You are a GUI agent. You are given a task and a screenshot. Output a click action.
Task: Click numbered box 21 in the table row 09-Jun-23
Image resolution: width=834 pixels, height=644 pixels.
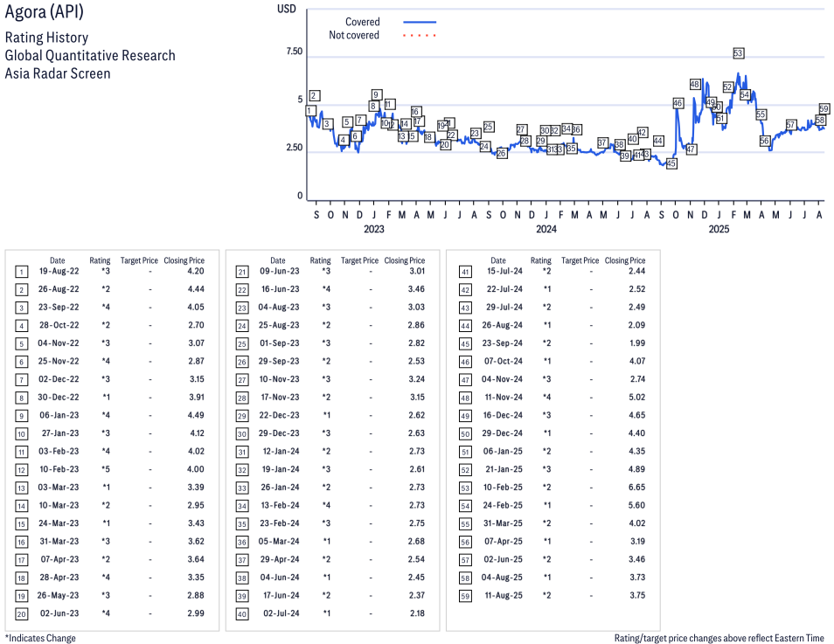242,273
